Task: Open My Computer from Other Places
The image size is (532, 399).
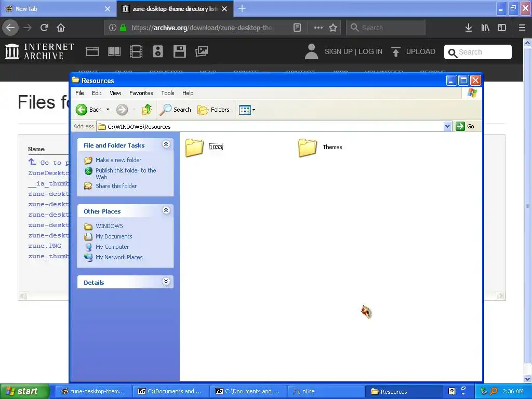Action: (112, 247)
